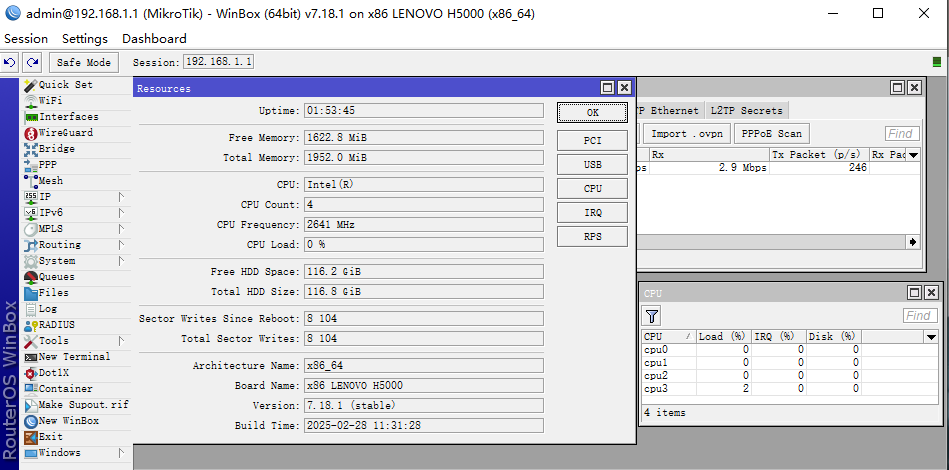Click right scroll arrow in PPP window

click(x=913, y=242)
